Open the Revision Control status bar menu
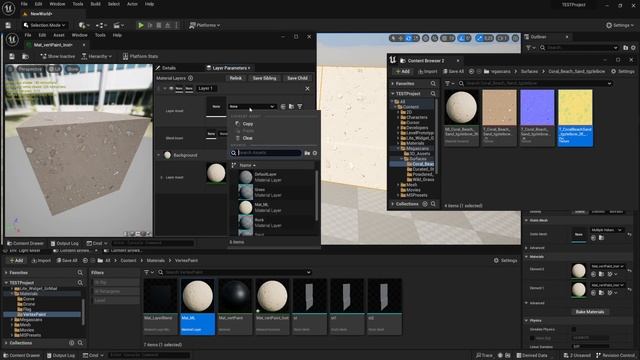The image size is (640, 360). pos(616,356)
